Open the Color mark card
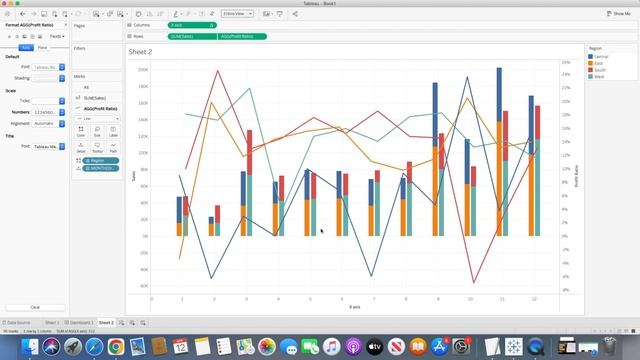The height and width of the screenshot is (360, 640). (x=81, y=131)
